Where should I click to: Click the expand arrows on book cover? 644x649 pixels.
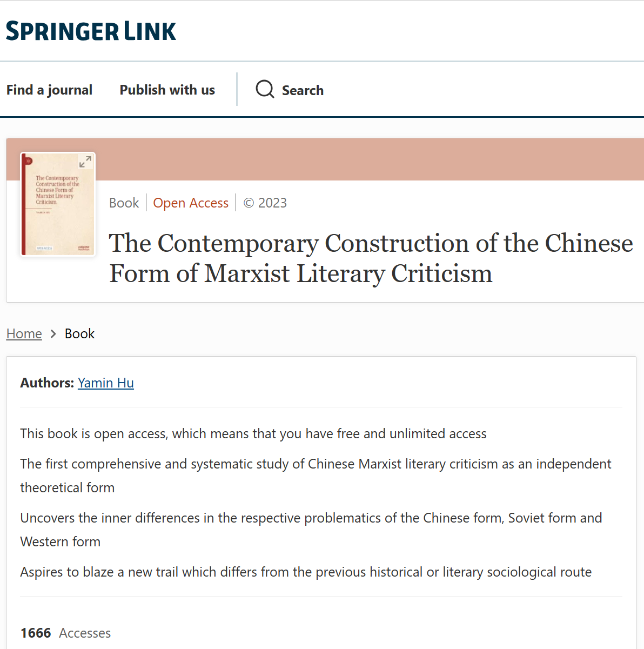pos(85,162)
